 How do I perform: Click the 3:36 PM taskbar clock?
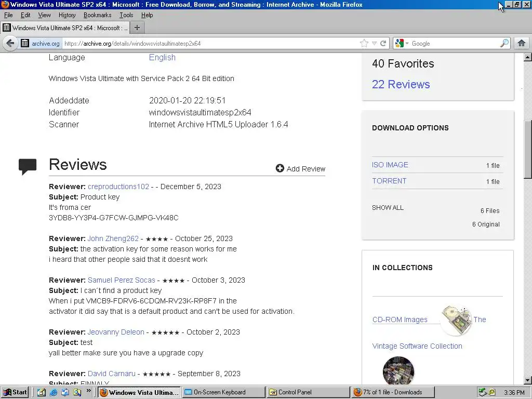(514, 393)
